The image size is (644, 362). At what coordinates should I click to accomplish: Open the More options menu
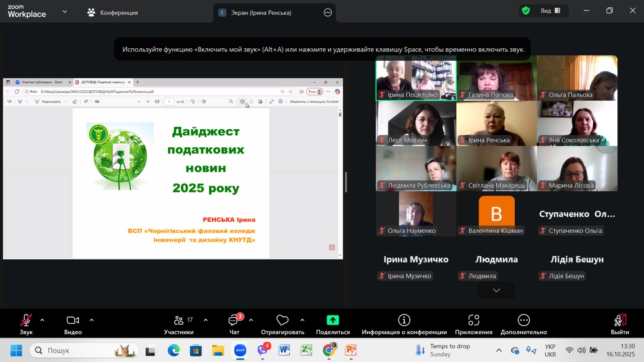(x=523, y=325)
